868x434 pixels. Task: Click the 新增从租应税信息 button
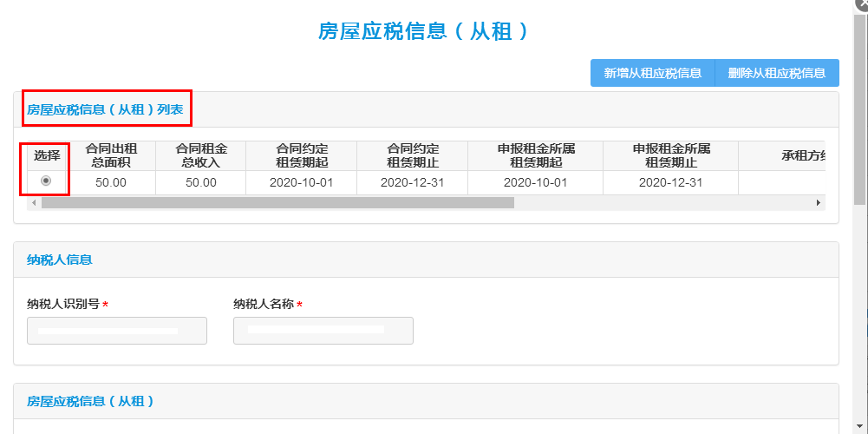[652, 73]
